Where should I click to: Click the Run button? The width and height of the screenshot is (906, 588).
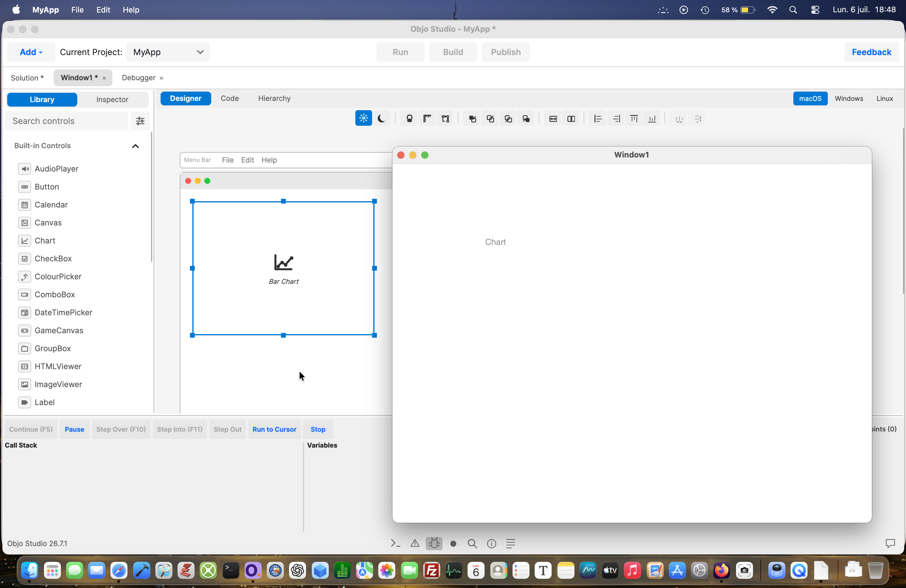400,52
